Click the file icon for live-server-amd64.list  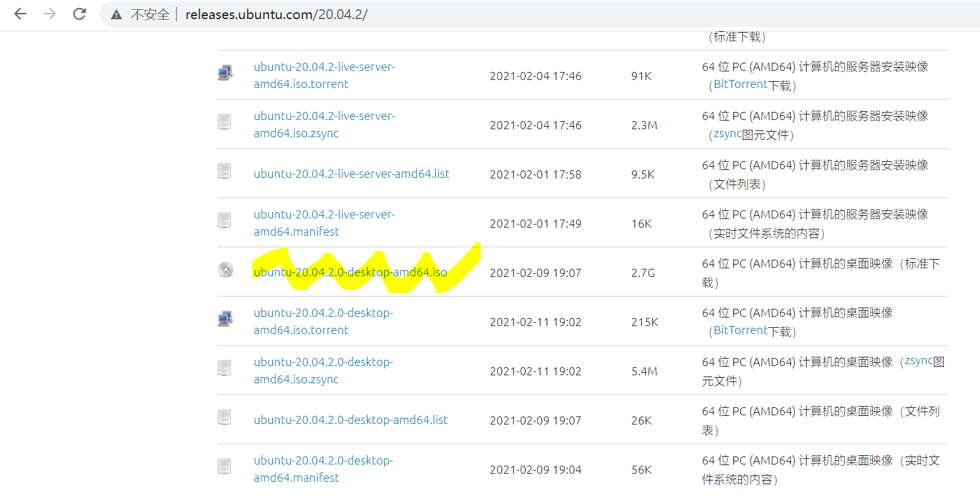[x=225, y=171]
